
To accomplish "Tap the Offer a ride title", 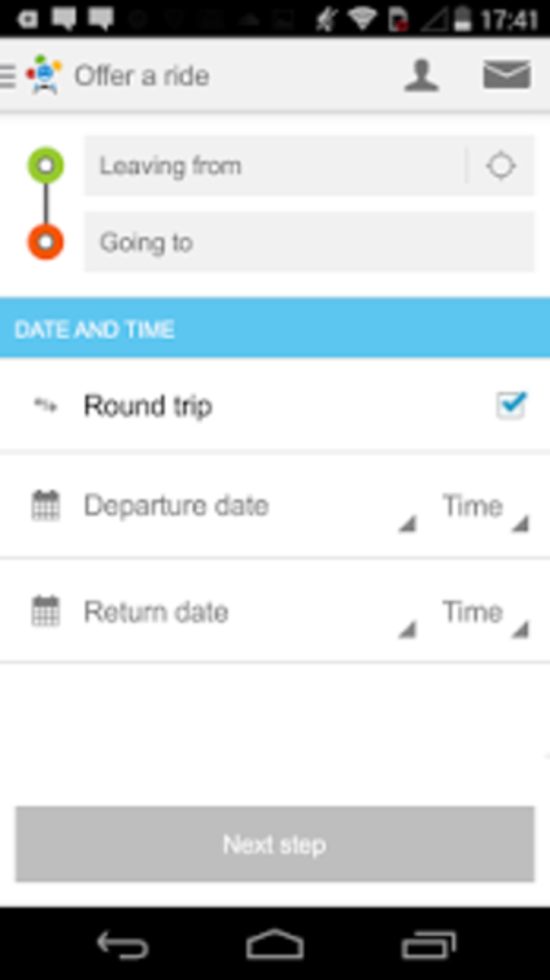I will coord(142,75).
